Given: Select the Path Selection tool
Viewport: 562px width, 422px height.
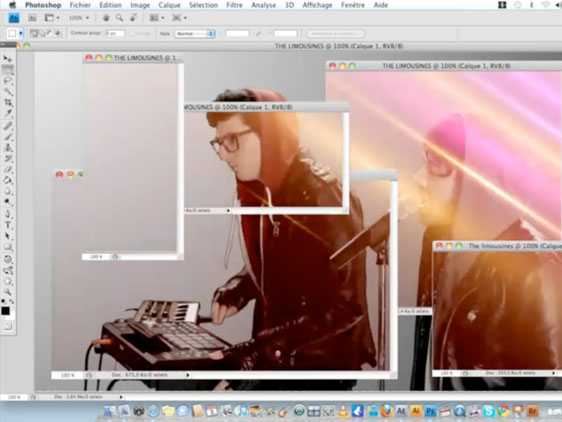Looking at the screenshot, I should (x=7, y=236).
